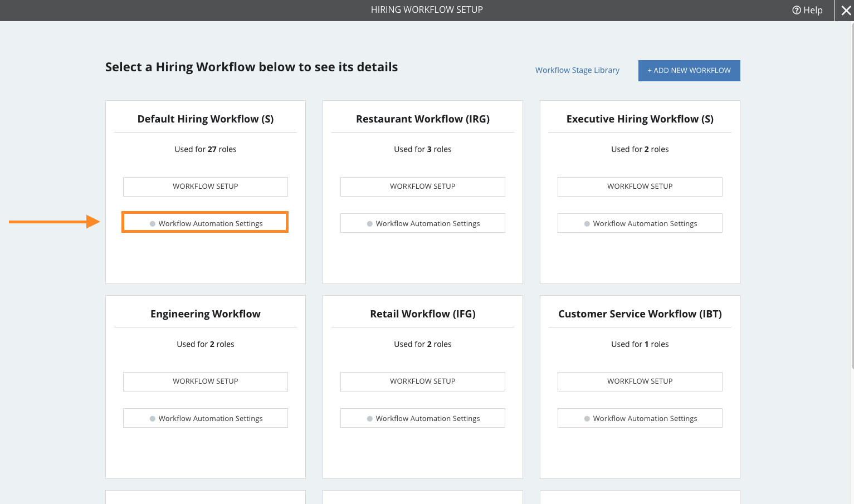Image resolution: width=854 pixels, height=504 pixels.
Task: Select the Default Hiring Workflow (S) title
Action: click(206, 119)
